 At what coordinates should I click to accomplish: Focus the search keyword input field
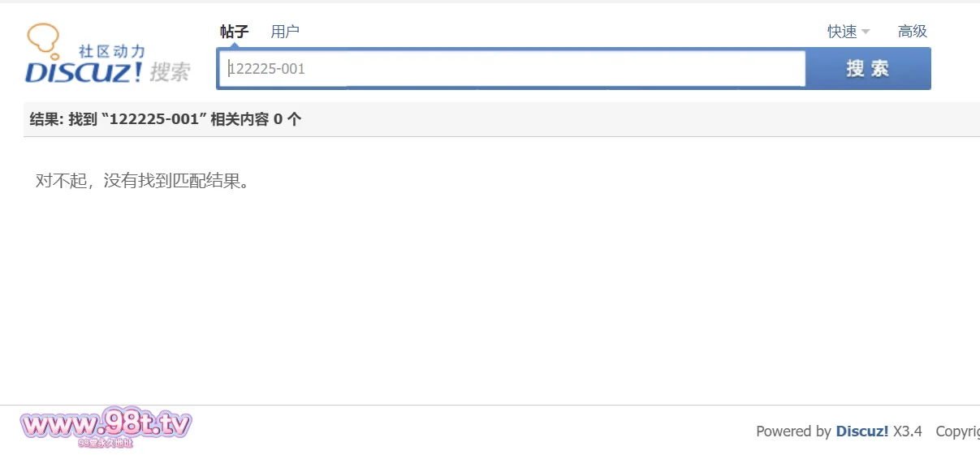[512, 69]
